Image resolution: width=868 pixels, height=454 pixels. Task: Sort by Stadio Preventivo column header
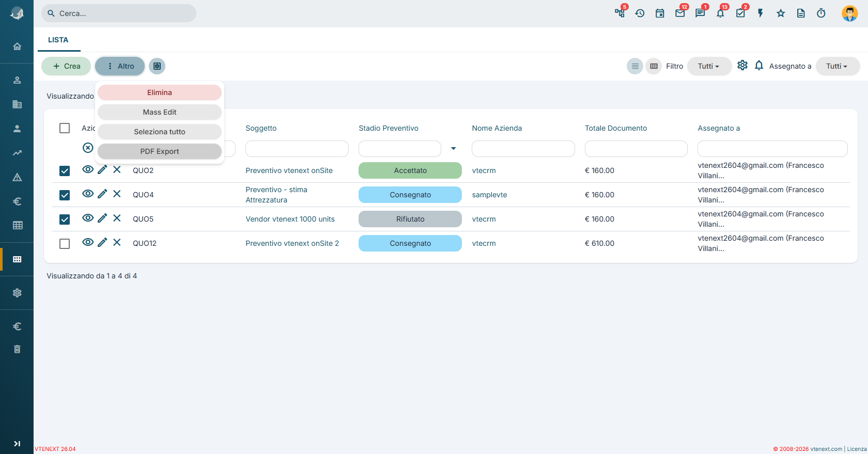(x=389, y=128)
